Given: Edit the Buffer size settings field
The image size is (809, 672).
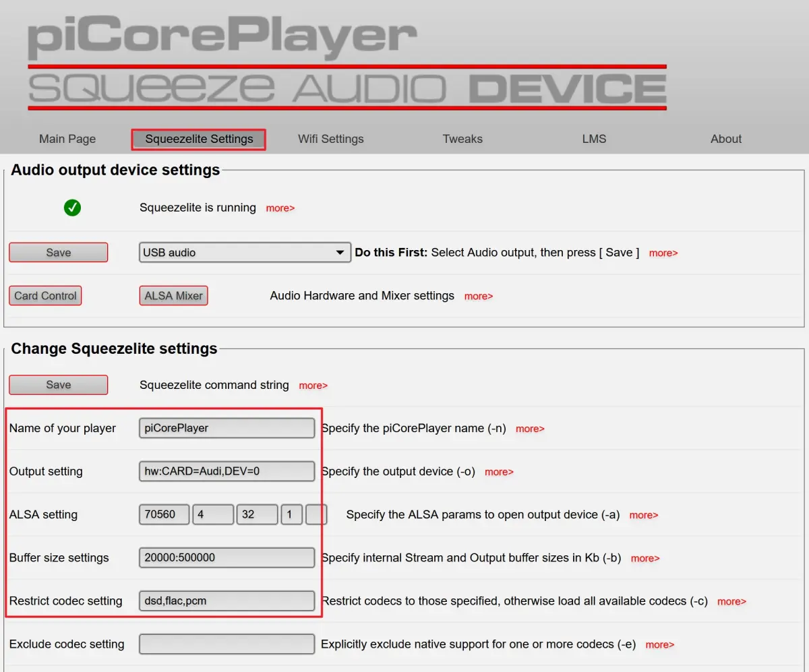Looking at the screenshot, I should click(227, 557).
